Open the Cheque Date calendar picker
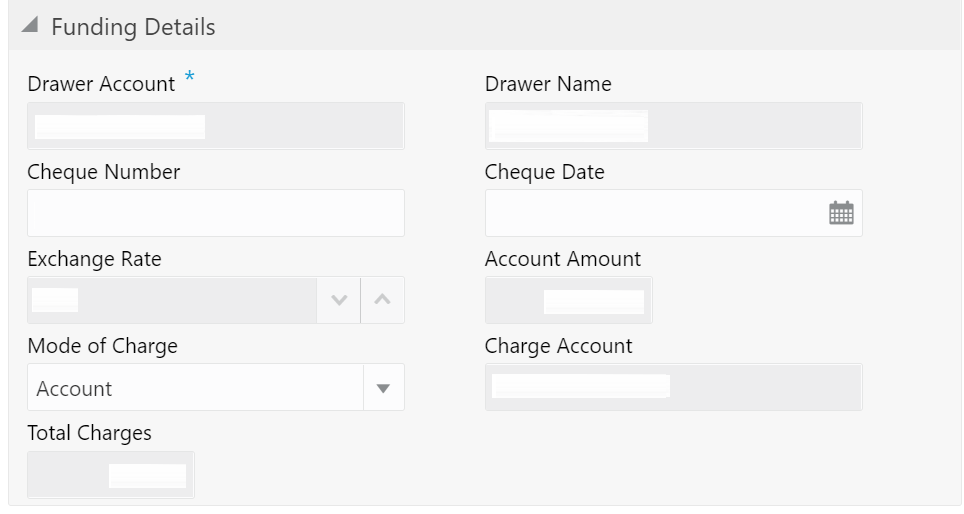 tap(841, 213)
